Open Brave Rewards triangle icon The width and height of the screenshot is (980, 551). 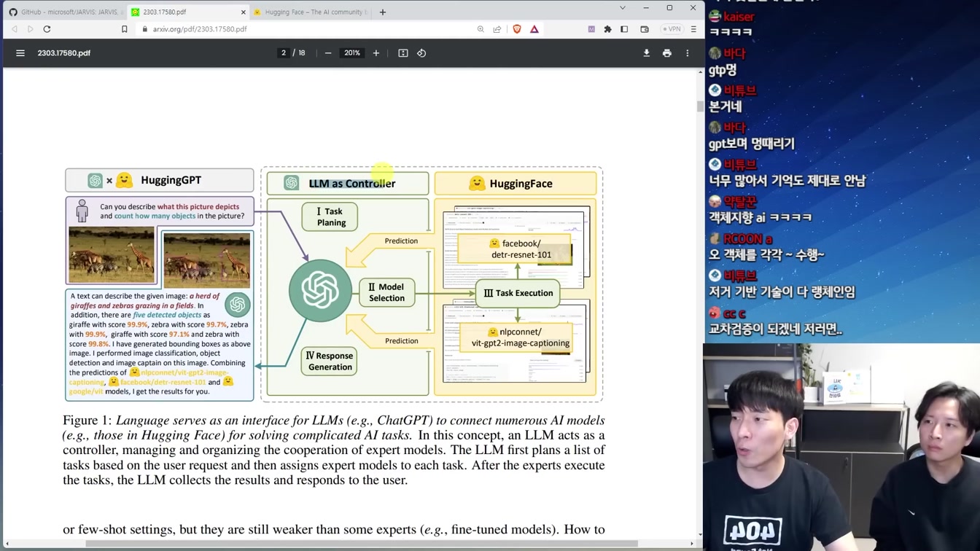coord(534,29)
